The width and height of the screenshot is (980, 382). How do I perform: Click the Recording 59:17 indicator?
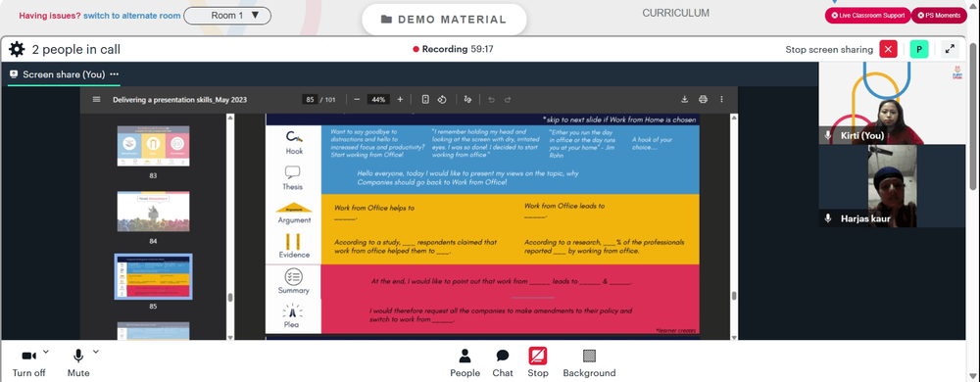click(x=453, y=49)
